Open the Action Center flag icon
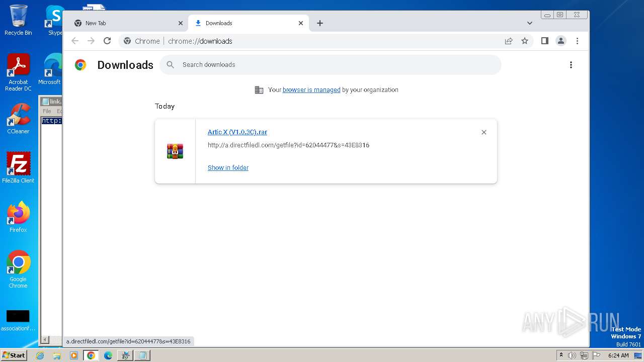Screen dimensions: 644x362 596,355
